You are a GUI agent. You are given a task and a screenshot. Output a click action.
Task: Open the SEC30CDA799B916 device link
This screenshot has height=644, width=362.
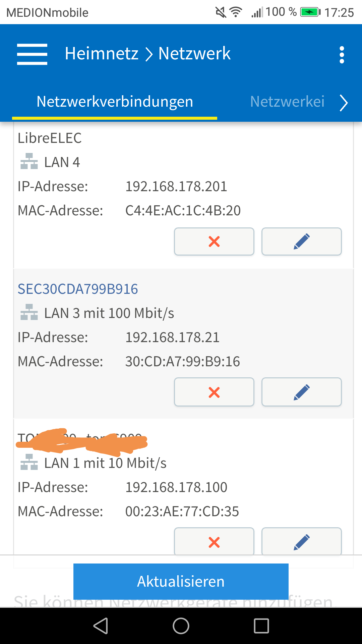coord(78,289)
